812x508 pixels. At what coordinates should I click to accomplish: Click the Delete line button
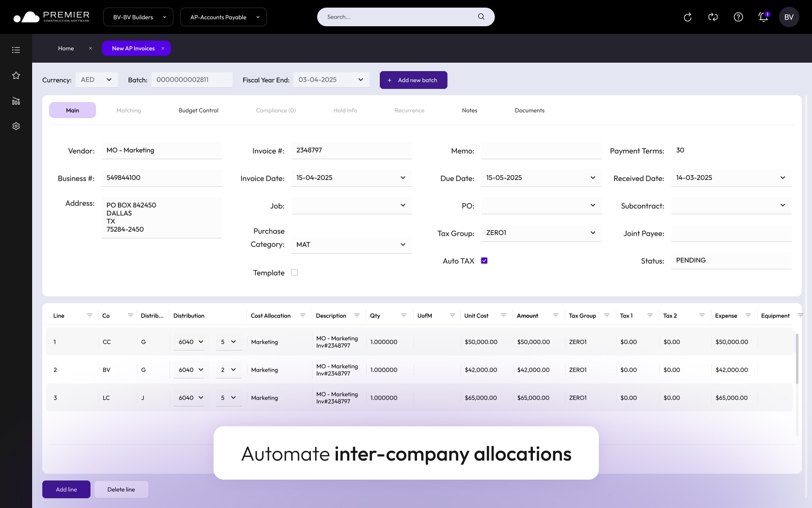tap(121, 489)
